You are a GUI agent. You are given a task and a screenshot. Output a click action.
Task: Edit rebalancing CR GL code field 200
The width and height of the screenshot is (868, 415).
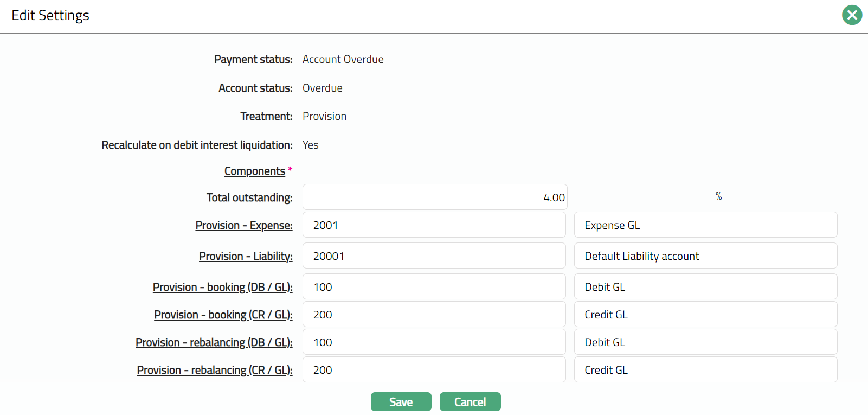click(x=434, y=369)
